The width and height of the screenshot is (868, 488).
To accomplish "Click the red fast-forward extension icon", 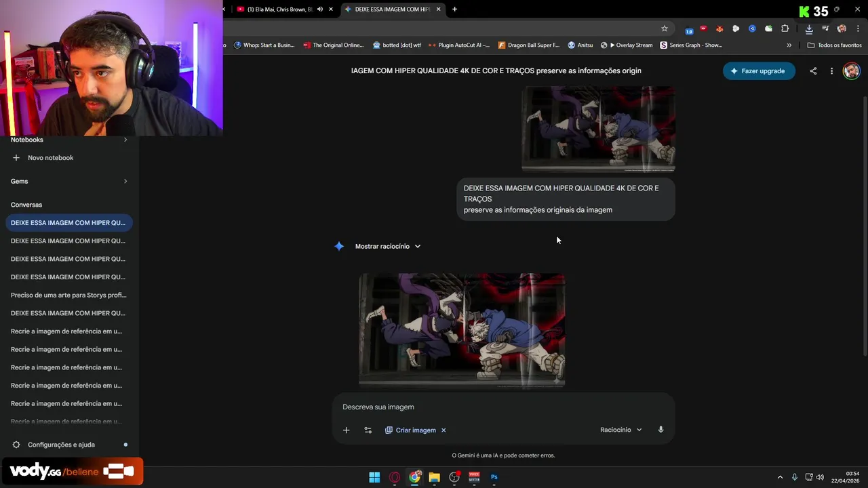I will (703, 28).
